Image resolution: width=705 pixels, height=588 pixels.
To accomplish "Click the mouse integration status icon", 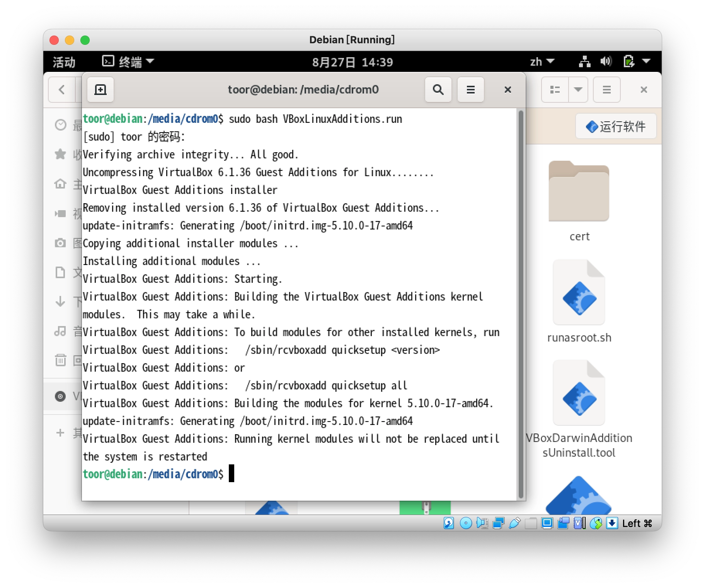I will point(596,523).
